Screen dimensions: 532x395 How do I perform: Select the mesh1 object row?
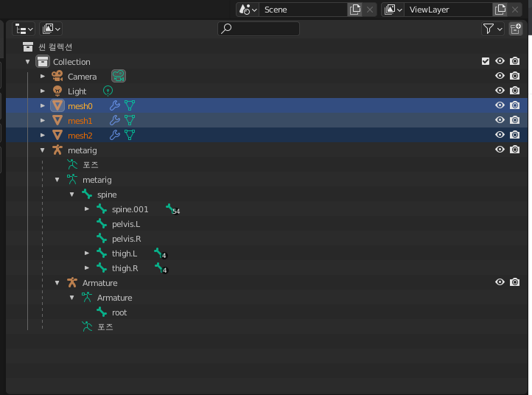267,120
